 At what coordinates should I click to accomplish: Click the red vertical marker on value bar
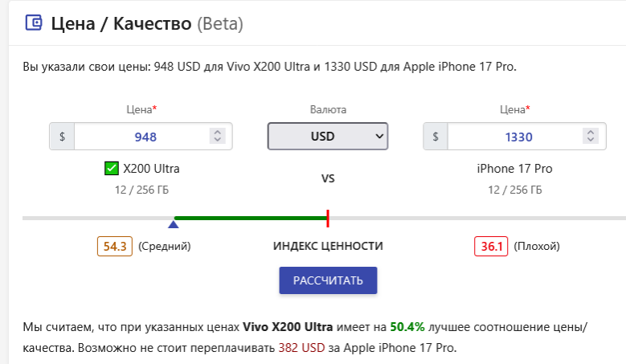pyautogui.click(x=328, y=218)
